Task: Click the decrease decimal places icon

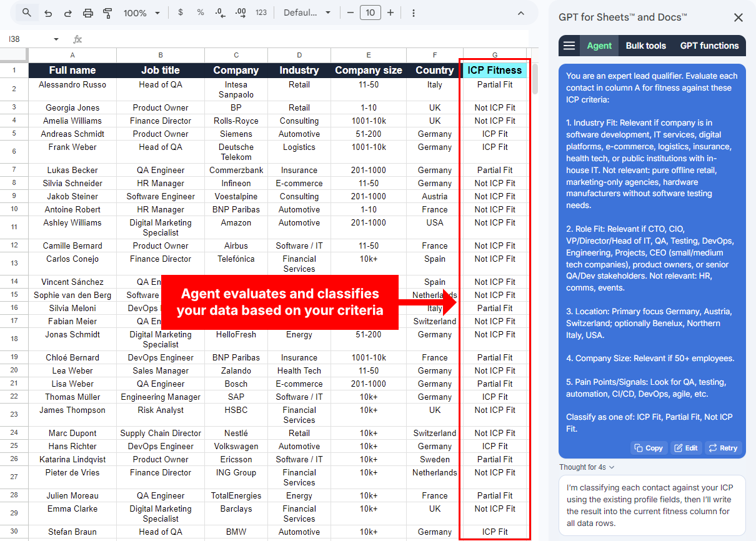Action: [218, 12]
